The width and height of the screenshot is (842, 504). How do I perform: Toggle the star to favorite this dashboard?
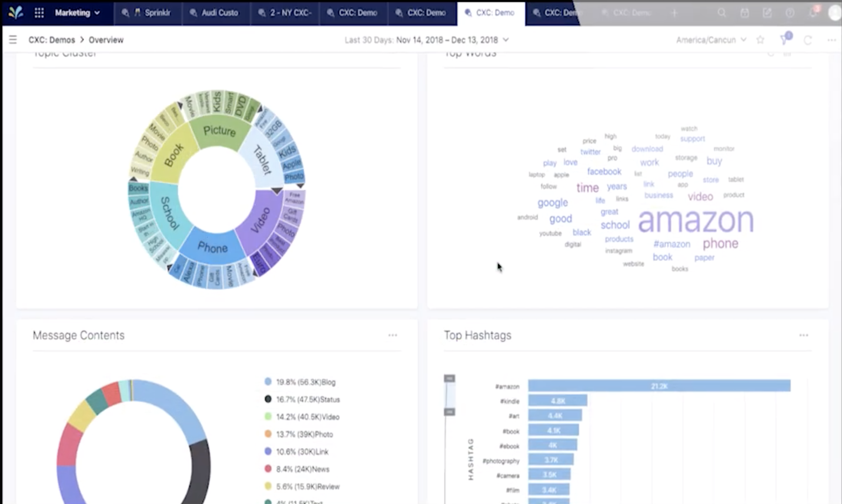760,40
